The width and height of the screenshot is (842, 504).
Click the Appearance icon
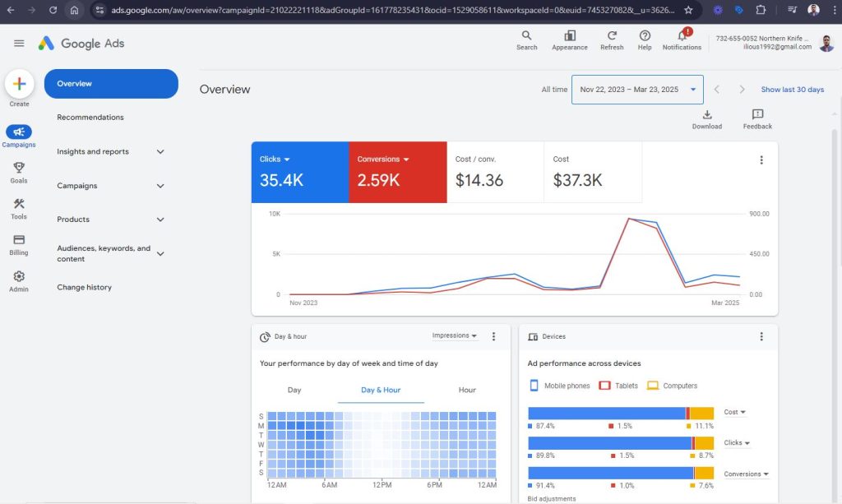pos(569,39)
